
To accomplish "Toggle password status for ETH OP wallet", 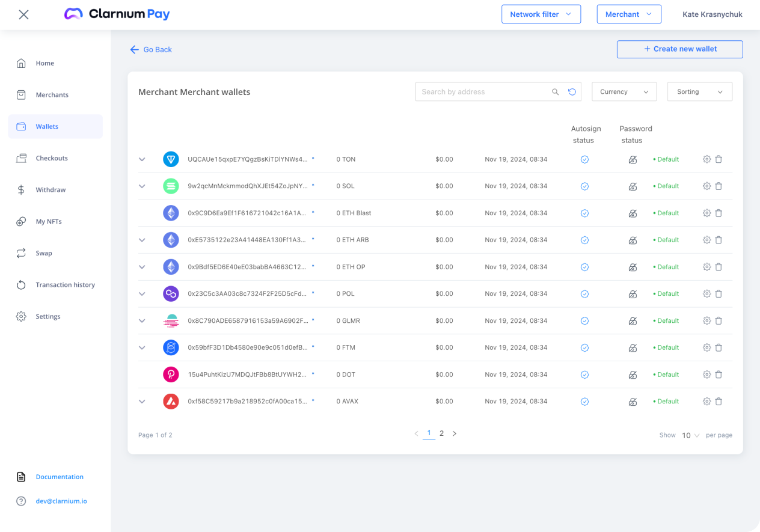I will (x=633, y=267).
